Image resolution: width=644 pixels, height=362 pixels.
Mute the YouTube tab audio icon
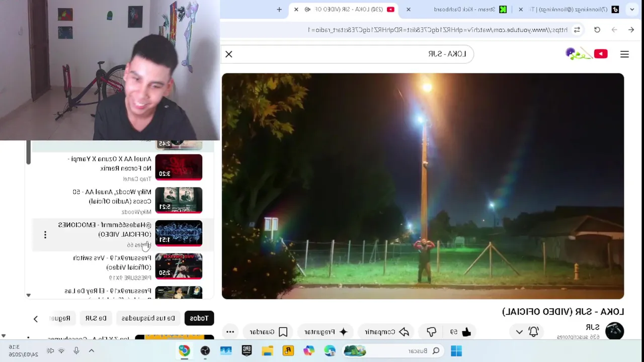pos(307,9)
